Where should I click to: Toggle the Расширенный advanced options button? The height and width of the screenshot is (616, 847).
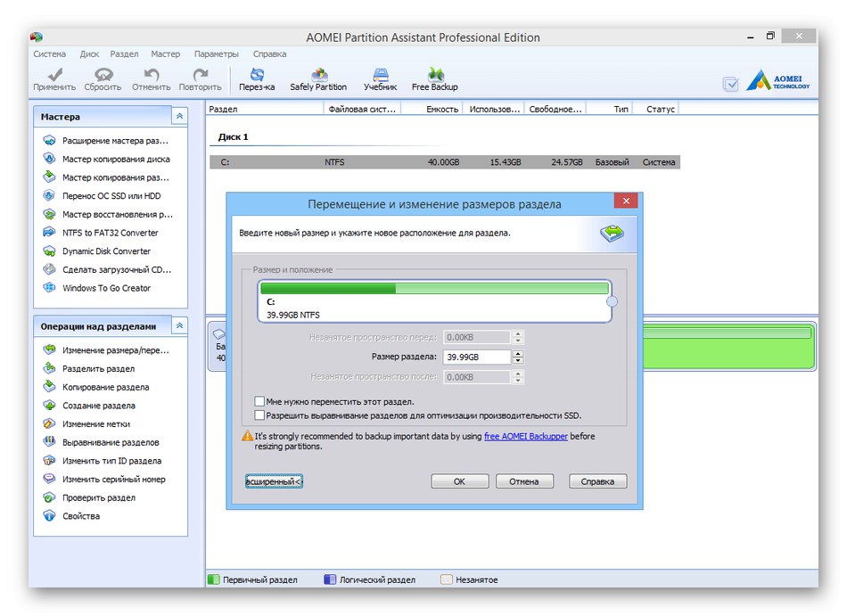point(274,481)
